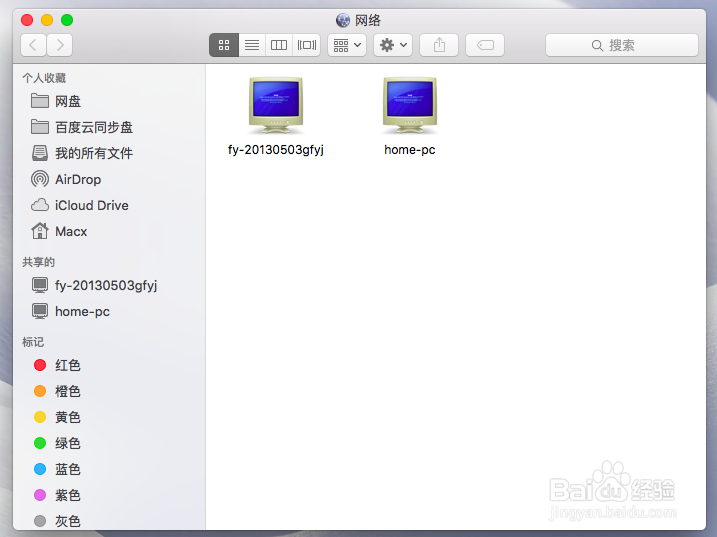Click monitor icon beside sidebar home-pc

(x=40, y=311)
